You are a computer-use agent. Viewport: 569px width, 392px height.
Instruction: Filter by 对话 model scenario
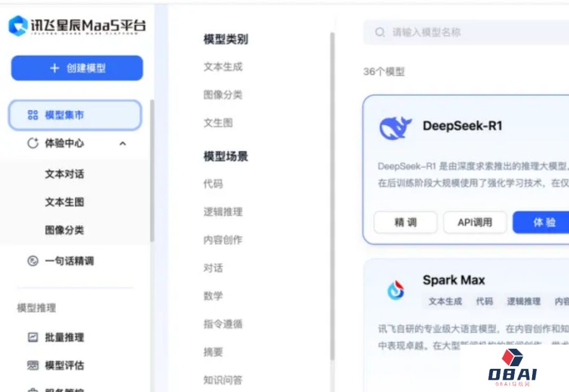point(213,268)
